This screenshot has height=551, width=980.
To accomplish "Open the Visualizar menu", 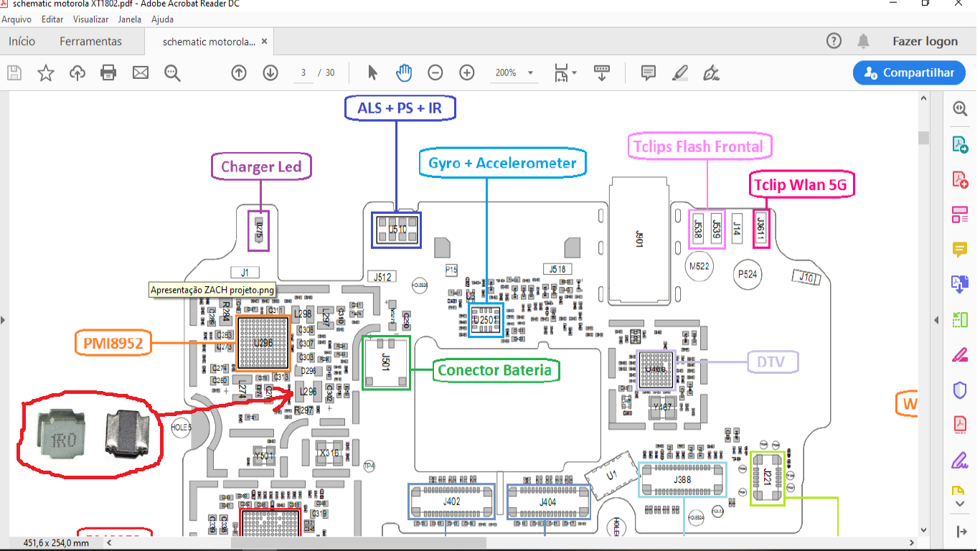I will click(91, 19).
